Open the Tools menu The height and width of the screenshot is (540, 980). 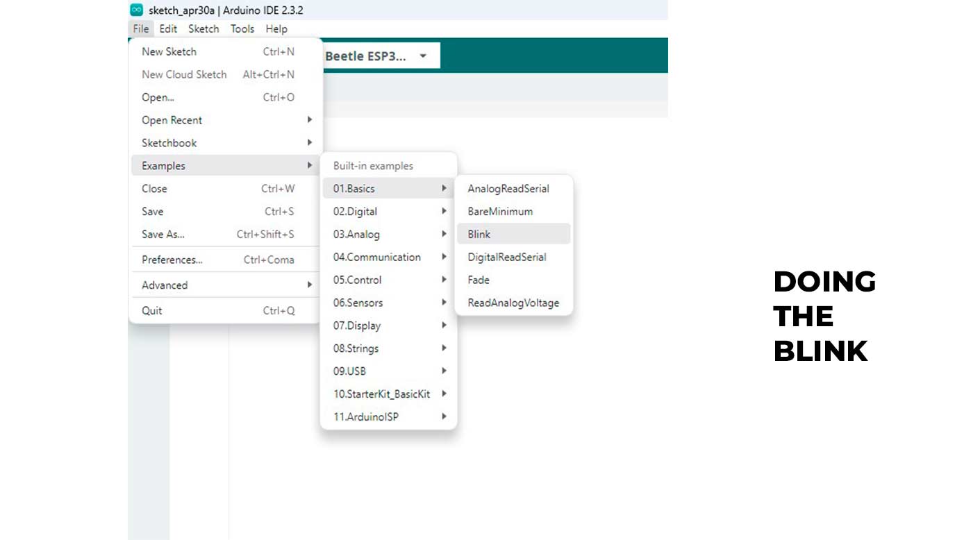(x=242, y=28)
